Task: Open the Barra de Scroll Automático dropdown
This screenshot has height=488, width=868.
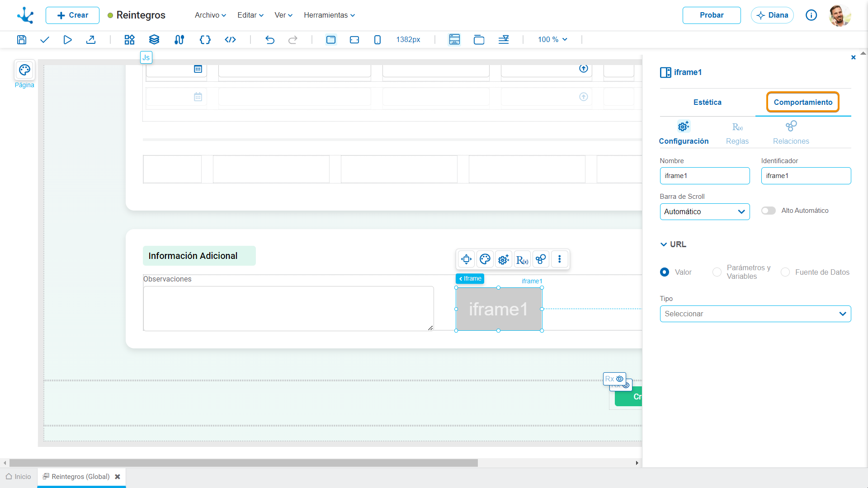Action: pyautogui.click(x=705, y=211)
